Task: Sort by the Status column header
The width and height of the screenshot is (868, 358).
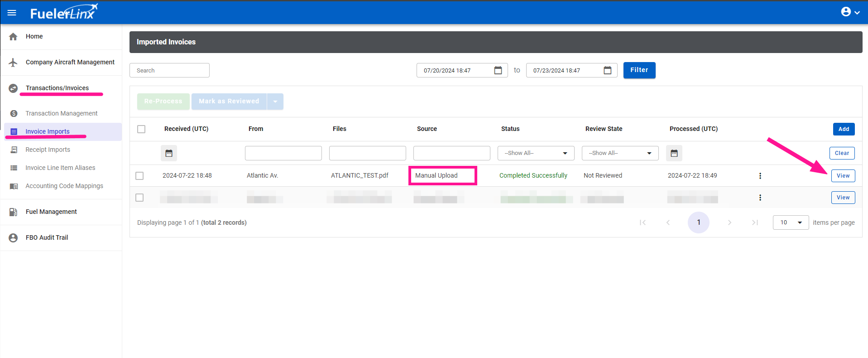Action: click(x=510, y=129)
